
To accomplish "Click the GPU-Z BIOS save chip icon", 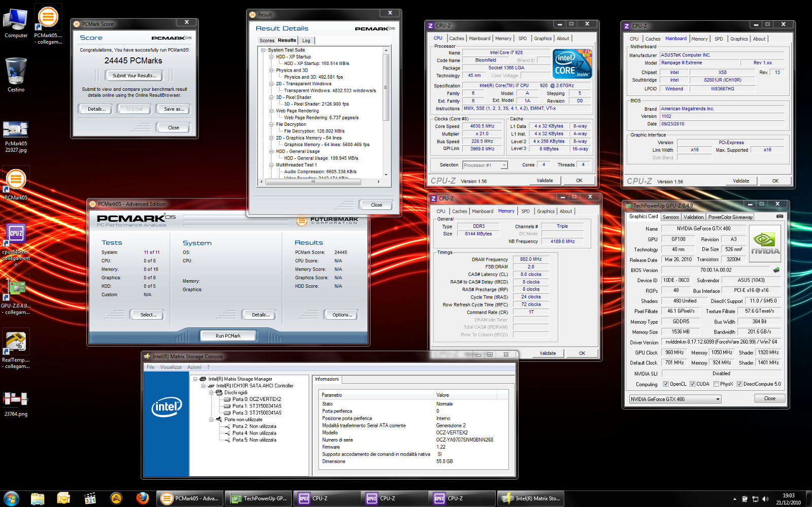I will (x=776, y=270).
